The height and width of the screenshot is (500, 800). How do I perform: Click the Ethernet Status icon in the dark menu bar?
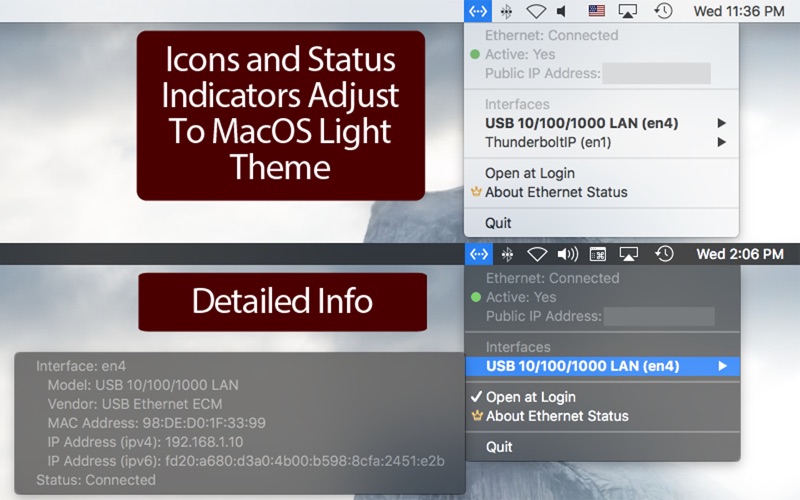(x=478, y=254)
